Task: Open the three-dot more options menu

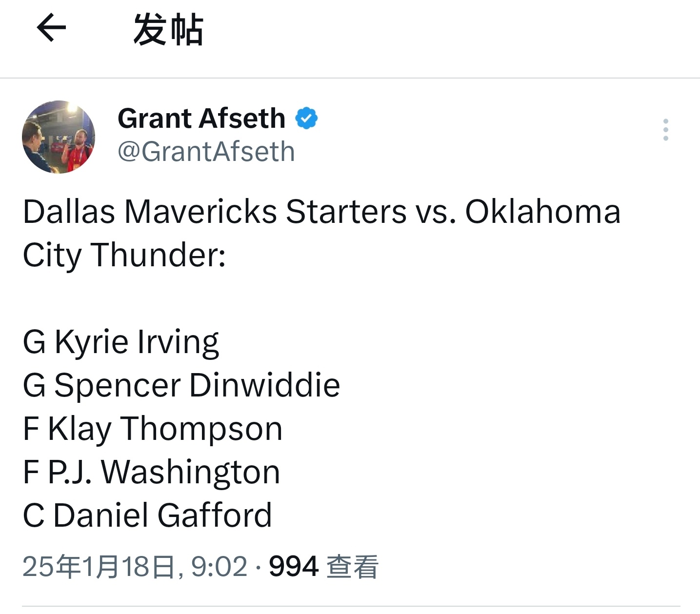Action: (x=665, y=130)
